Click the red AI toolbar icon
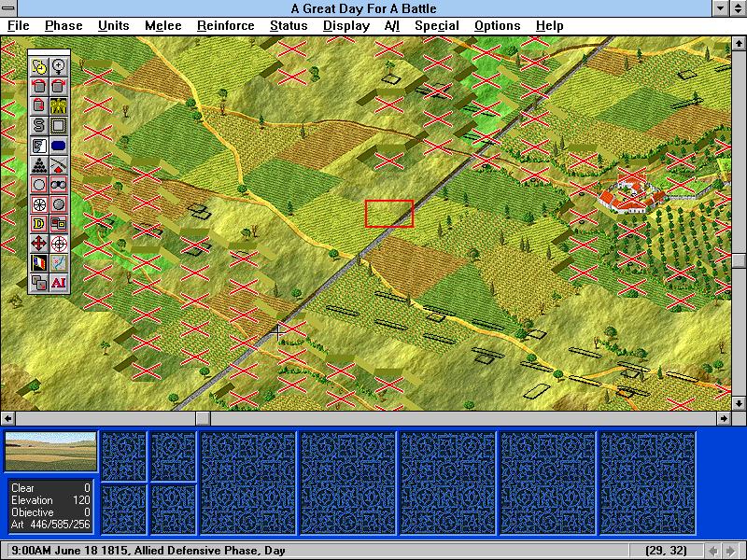This screenshot has width=747, height=560. click(x=59, y=283)
